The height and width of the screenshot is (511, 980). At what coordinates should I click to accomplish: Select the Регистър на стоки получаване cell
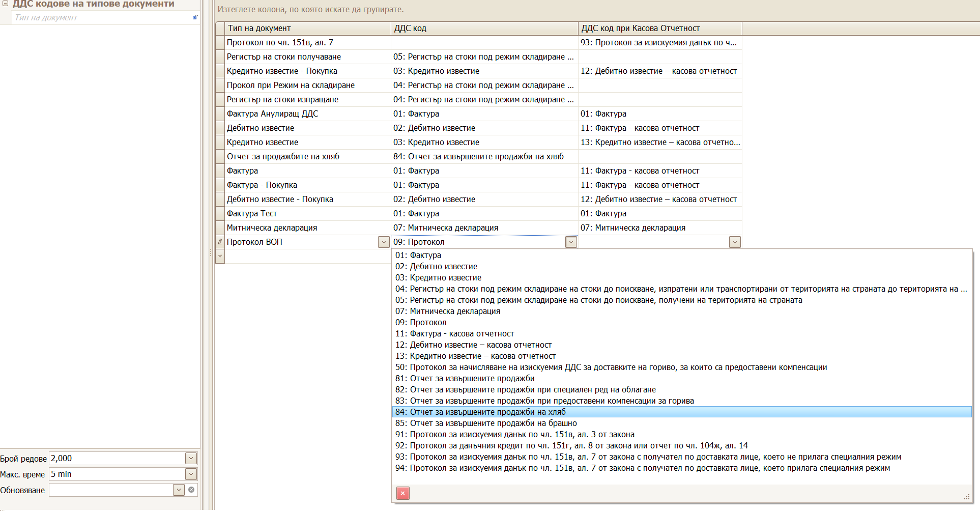(308, 57)
